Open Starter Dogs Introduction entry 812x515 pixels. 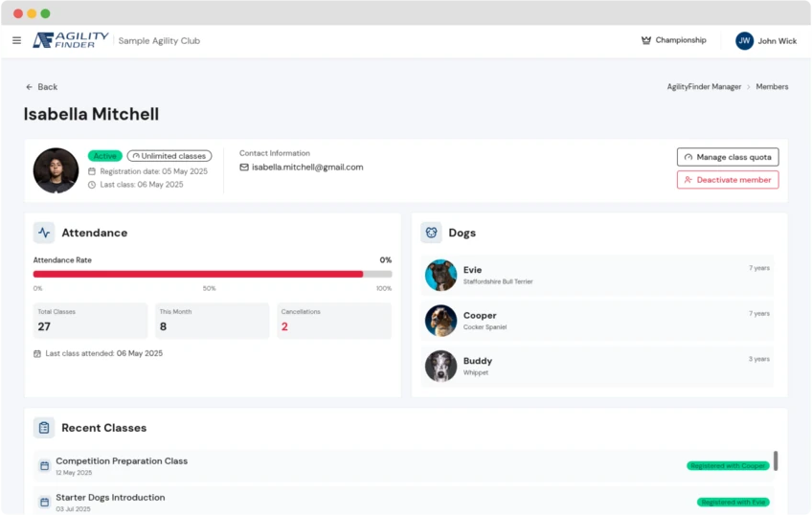pos(403,501)
